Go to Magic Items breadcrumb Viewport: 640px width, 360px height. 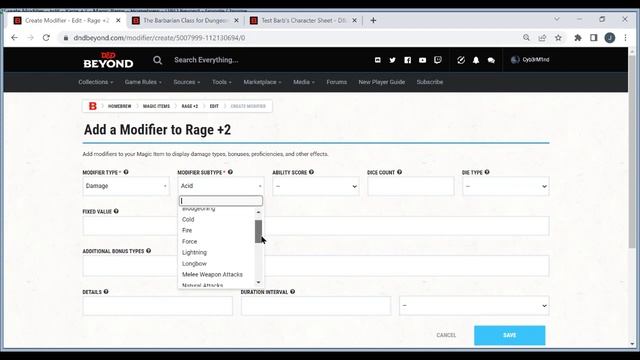(x=156, y=106)
